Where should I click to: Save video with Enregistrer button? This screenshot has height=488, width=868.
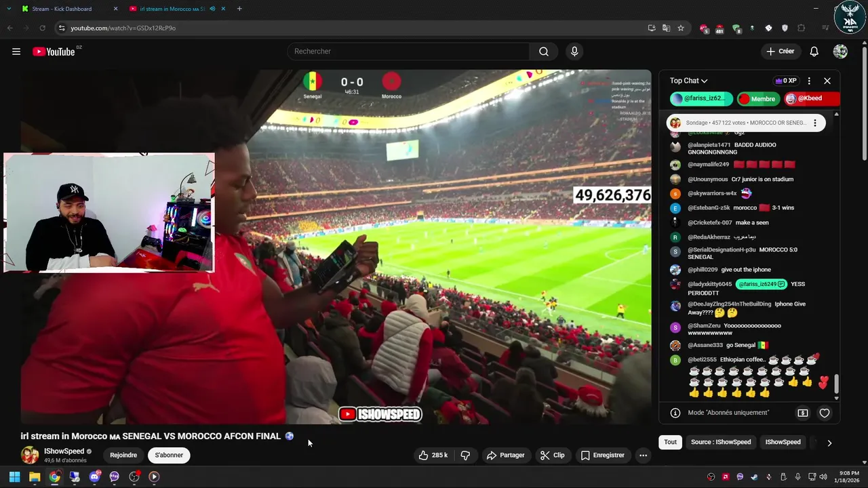pos(602,455)
